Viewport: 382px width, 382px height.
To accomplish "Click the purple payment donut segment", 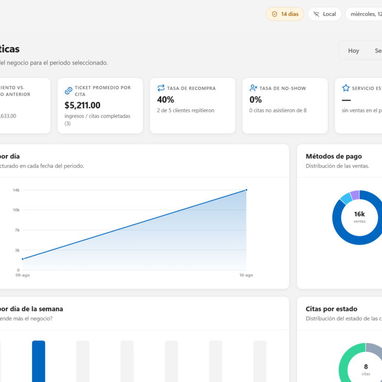I will click(355, 195).
